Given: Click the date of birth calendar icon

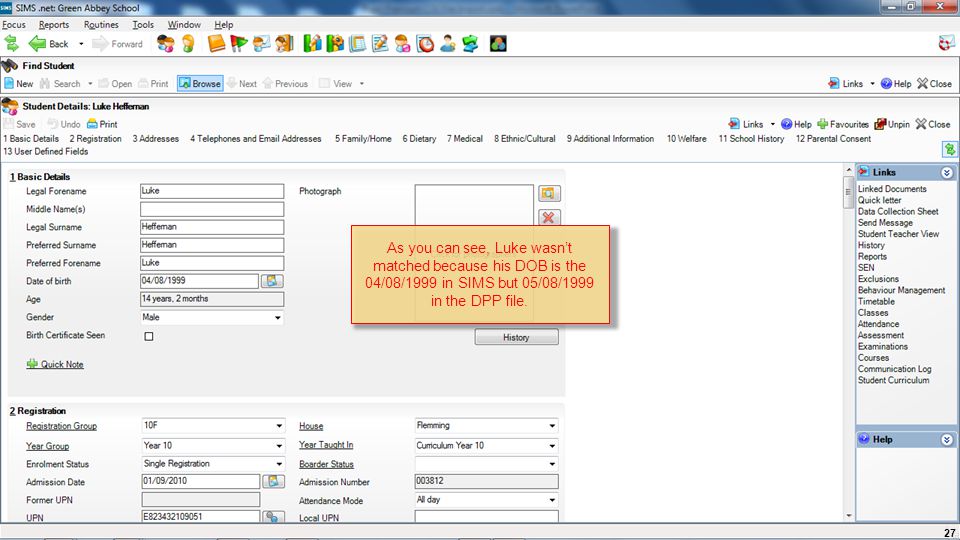Looking at the screenshot, I should click(272, 281).
